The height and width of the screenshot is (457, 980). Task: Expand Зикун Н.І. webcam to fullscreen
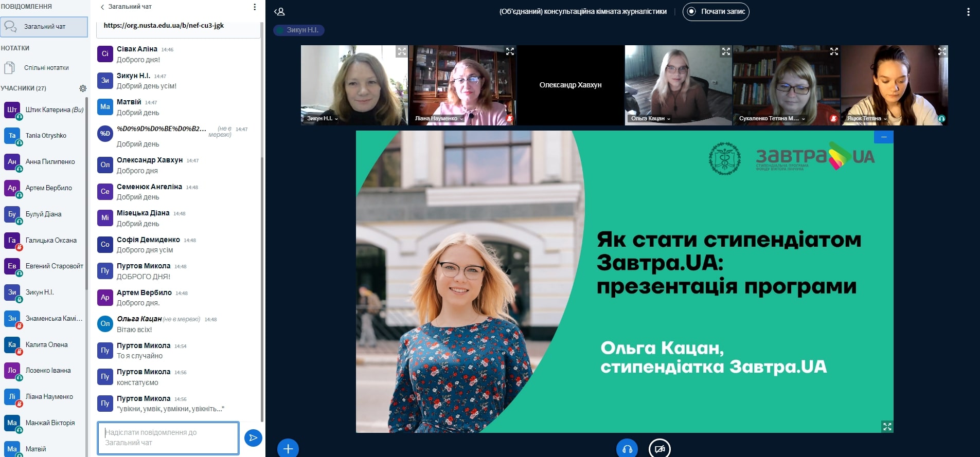[402, 51]
